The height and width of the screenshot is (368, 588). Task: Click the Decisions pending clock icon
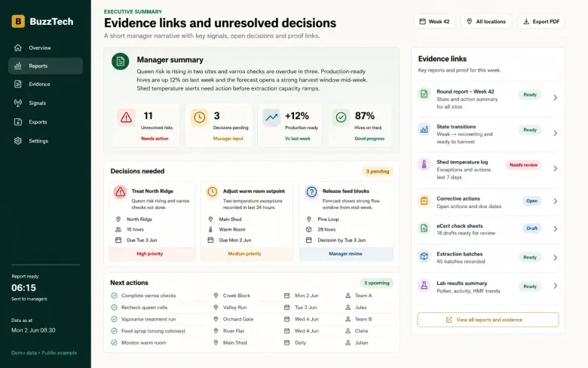200,118
